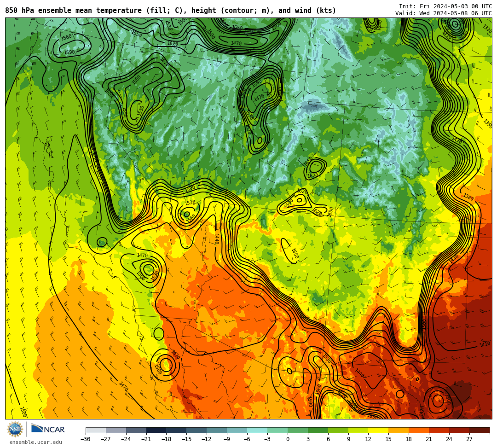Click the NCAR logo
The image size is (497, 448).
point(48,429)
